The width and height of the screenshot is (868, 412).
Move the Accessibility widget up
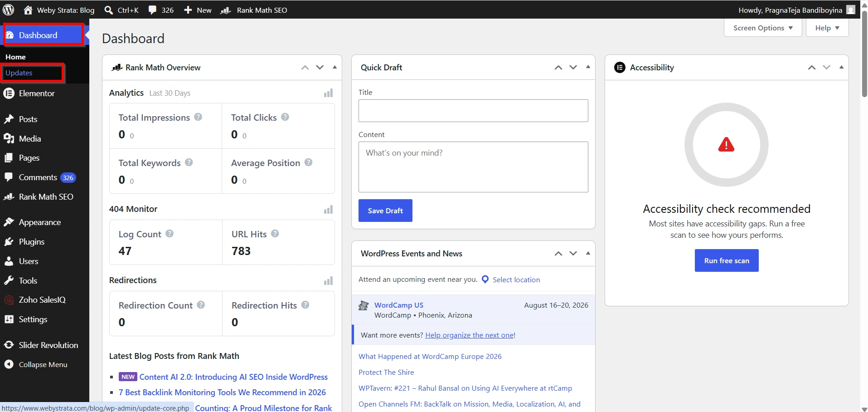click(812, 68)
